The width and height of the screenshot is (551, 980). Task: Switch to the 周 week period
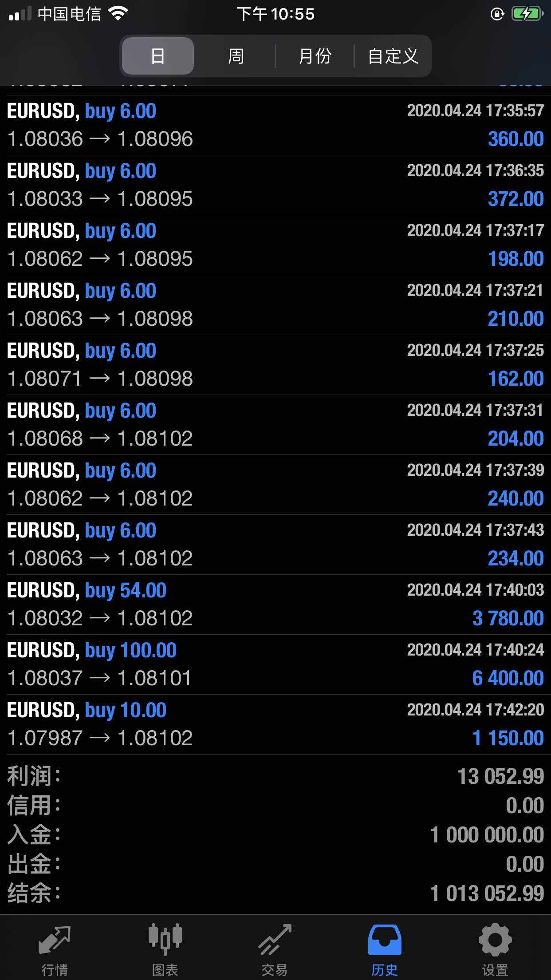click(x=236, y=56)
